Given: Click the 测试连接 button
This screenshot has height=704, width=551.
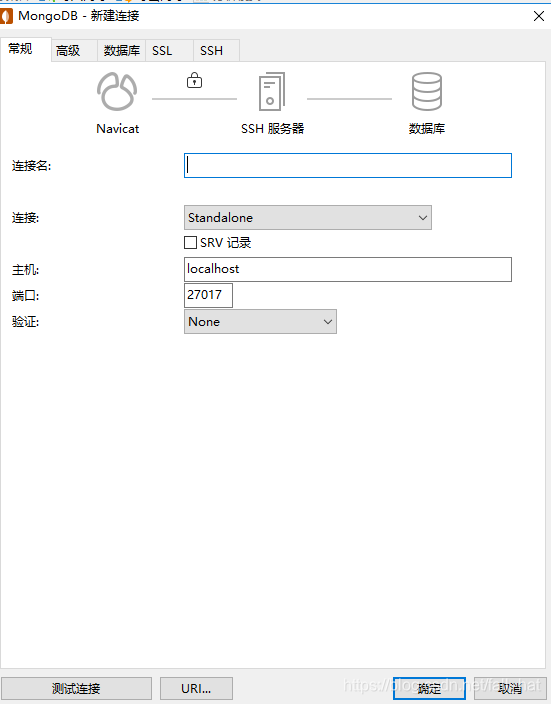Looking at the screenshot, I should coord(76,688).
